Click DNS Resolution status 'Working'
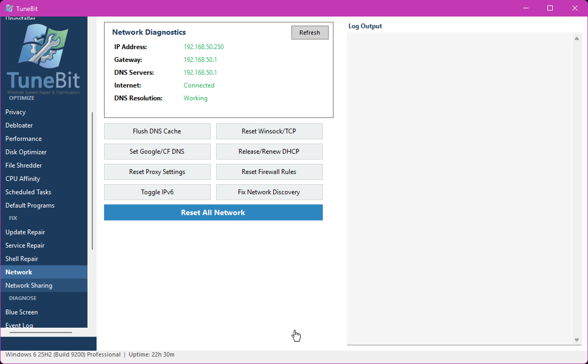 pos(195,98)
